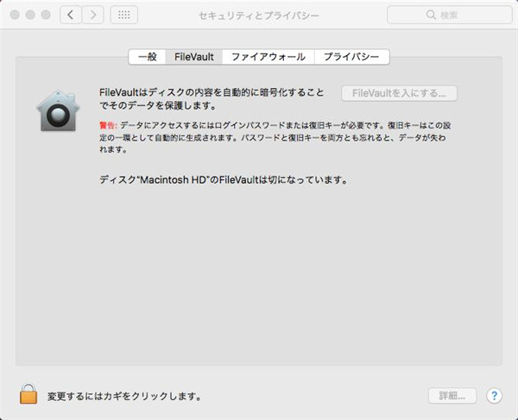Click the padlock icon to unlock changes
The width and height of the screenshot is (518, 420).
[x=28, y=393]
